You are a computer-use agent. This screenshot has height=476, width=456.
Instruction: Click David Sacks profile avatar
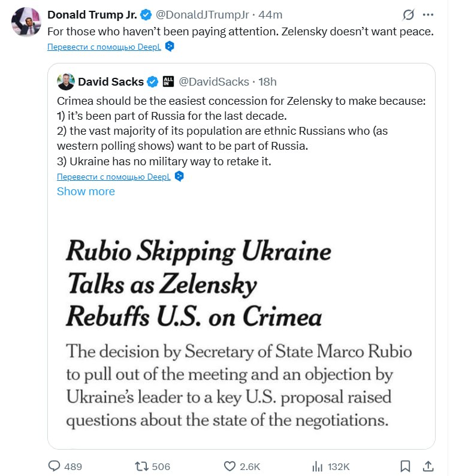tap(66, 81)
